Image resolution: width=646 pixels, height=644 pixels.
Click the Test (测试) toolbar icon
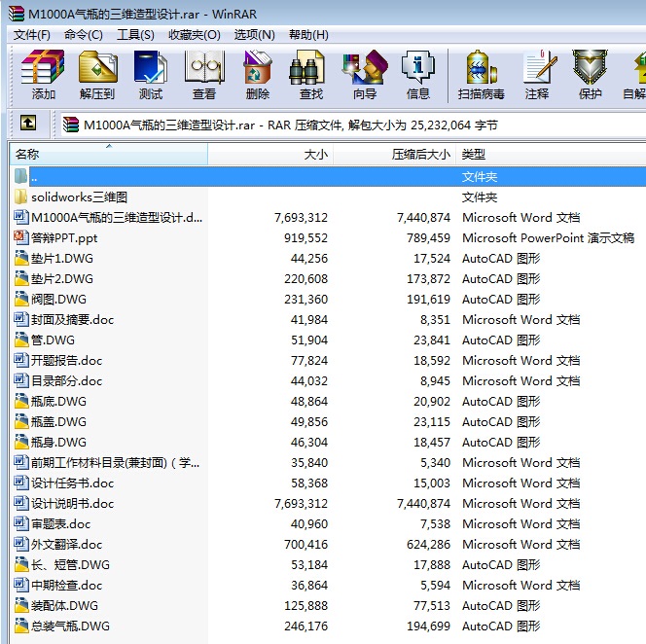point(151,75)
